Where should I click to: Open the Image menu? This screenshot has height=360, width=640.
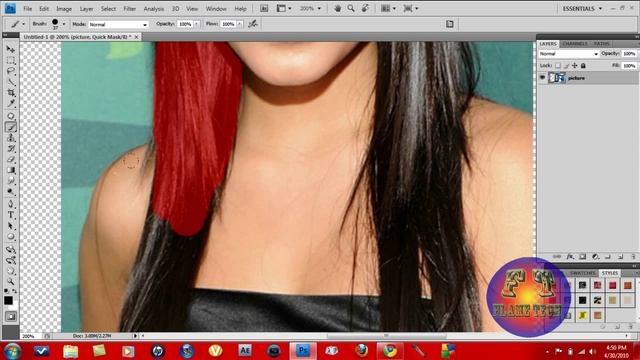64,9
